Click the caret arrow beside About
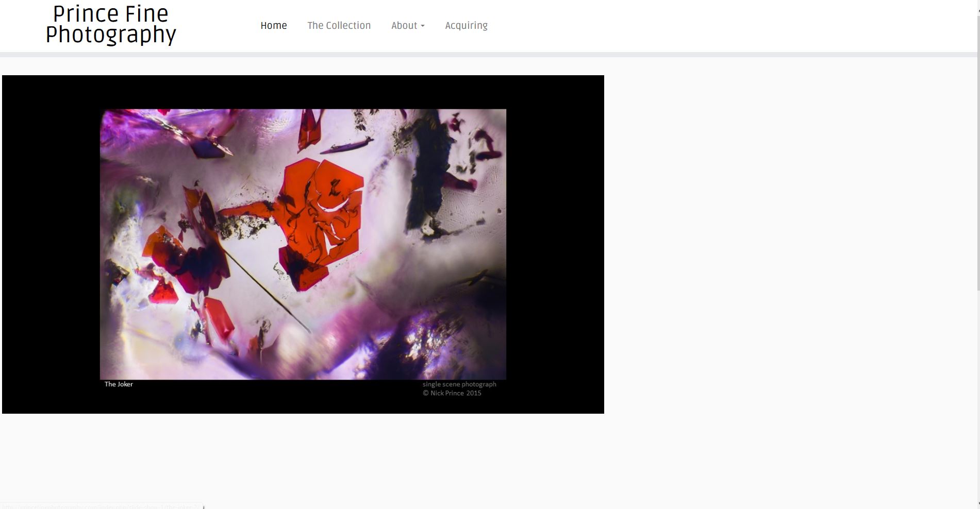980x509 pixels. [423, 26]
